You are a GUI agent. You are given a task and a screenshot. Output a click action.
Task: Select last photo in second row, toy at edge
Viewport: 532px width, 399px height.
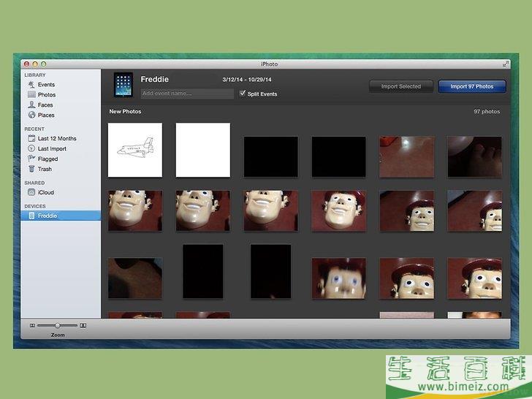pyautogui.click(x=475, y=210)
